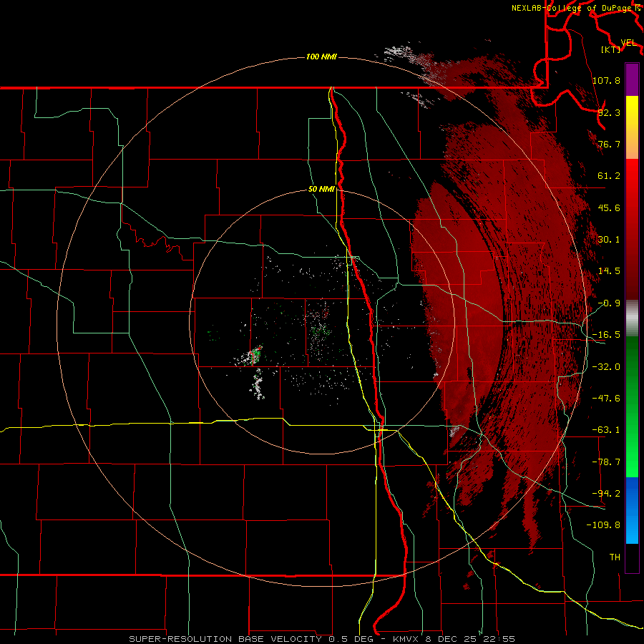This screenshot has width=644, height=644.
Task: Click the 107.8 value on velocity scale
Action: (x=606, y=80)
